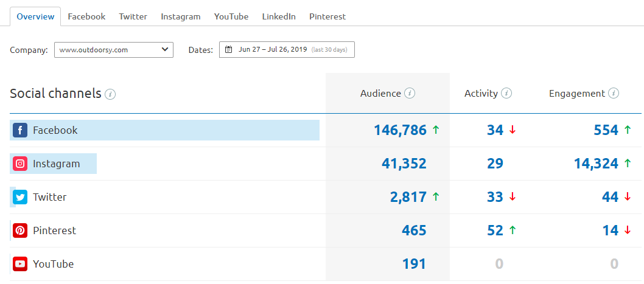The width and height of the screenshot is (644, 284).
Task: Click green up arrow beside Facebook audience 146,786
Action: click(436, 130)
